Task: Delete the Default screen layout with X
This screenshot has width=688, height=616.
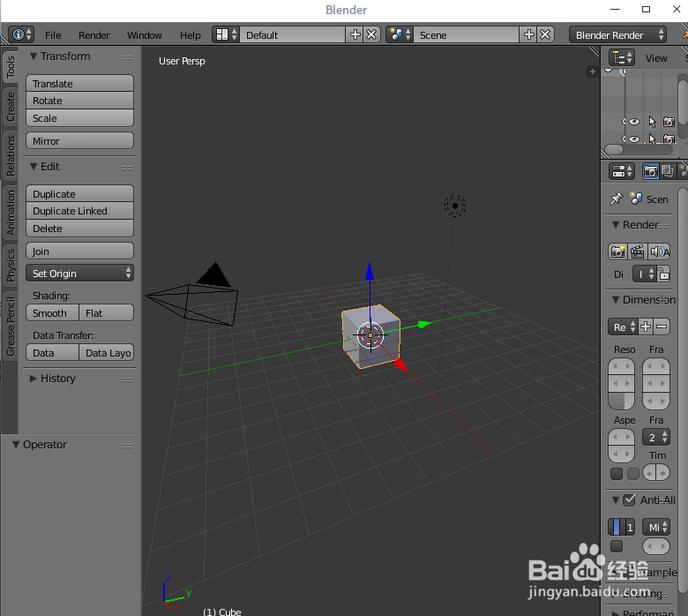Action: pyautogui.click(x=371, y=34)
